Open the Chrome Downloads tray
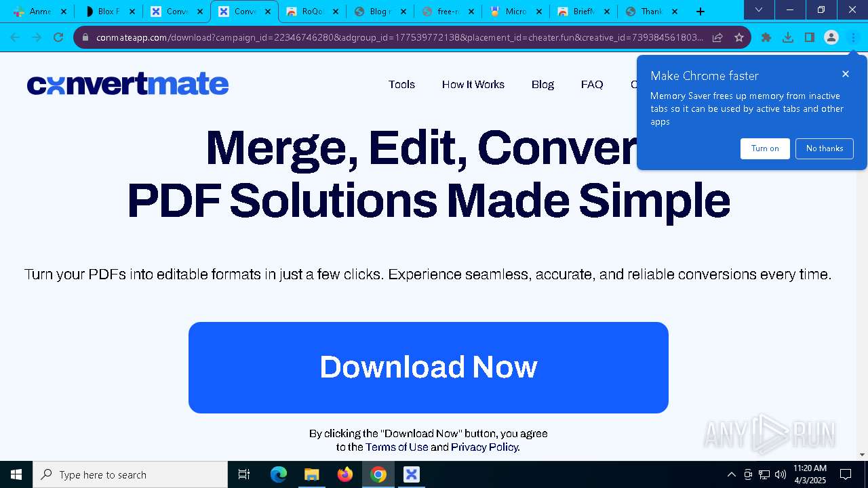 point(788,37)
